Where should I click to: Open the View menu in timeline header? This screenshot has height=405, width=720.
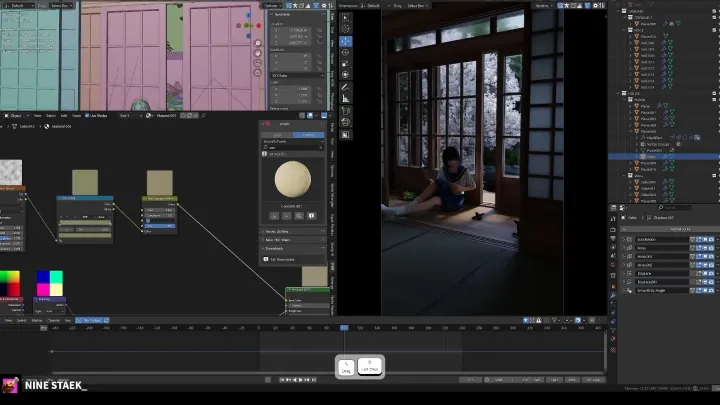[8, 321]
